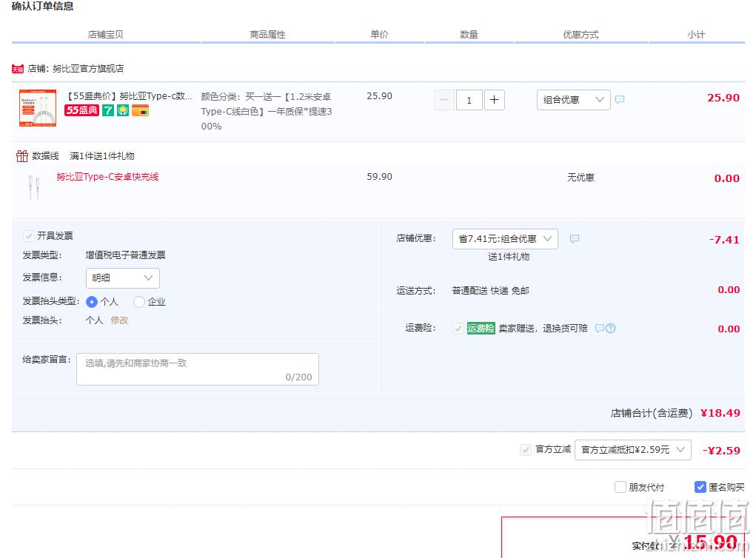Click 送1件礼物 text under store discount

(509, 257)
